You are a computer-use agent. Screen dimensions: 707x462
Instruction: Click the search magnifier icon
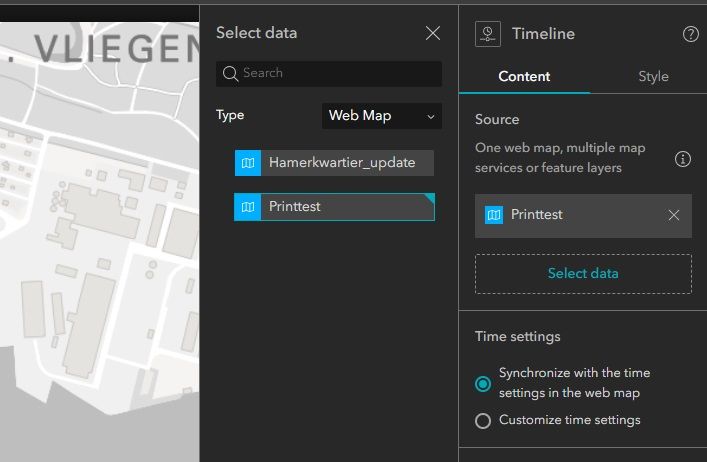point(230,73)
